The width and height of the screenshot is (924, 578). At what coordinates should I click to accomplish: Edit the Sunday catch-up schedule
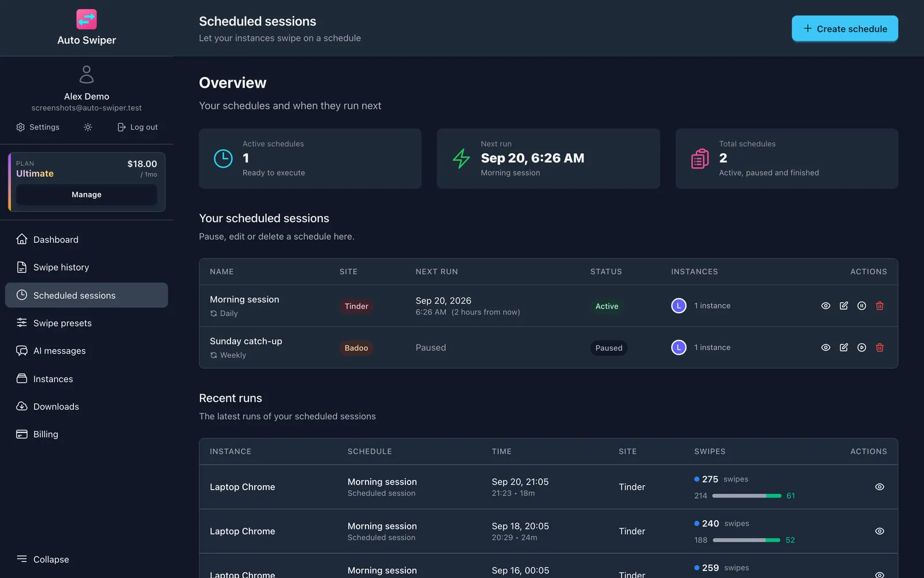[844, 347]
